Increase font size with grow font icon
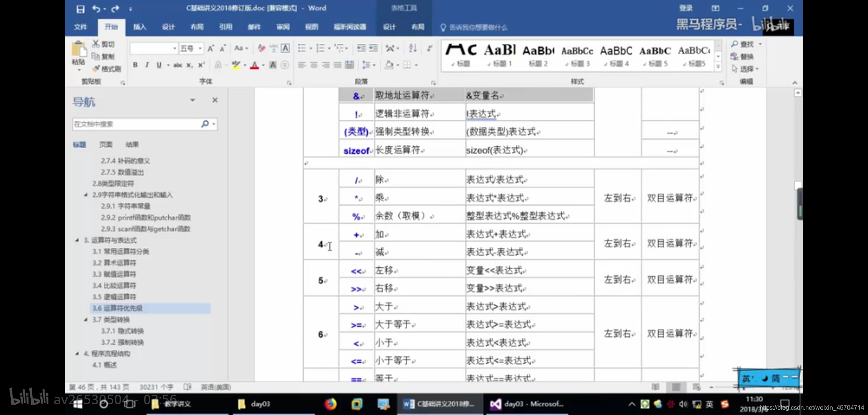 pyautogui.click(x=210, y=48)
